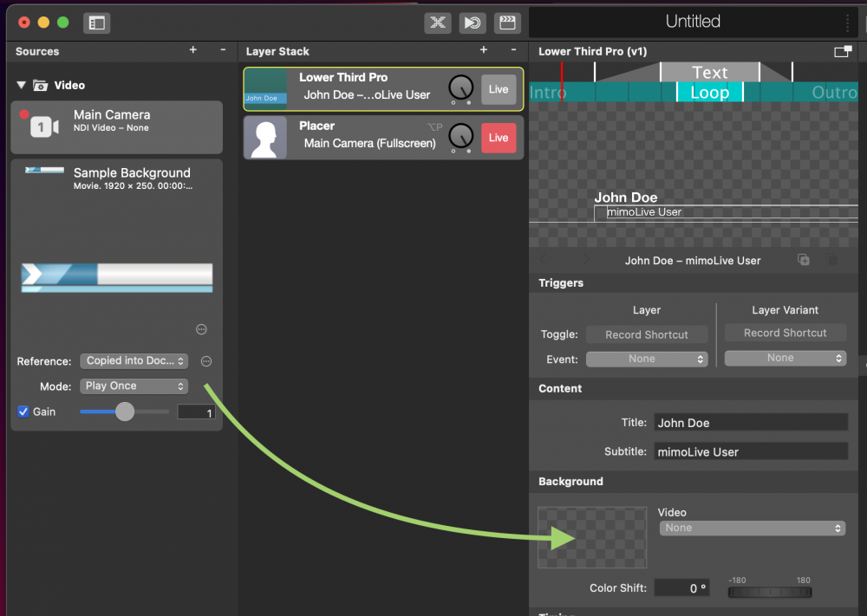The height and width of the screenshot is (616, 867).
Task: Click the Sample Background large preview image
Action: pyautogui.click(x=117, y=277)
